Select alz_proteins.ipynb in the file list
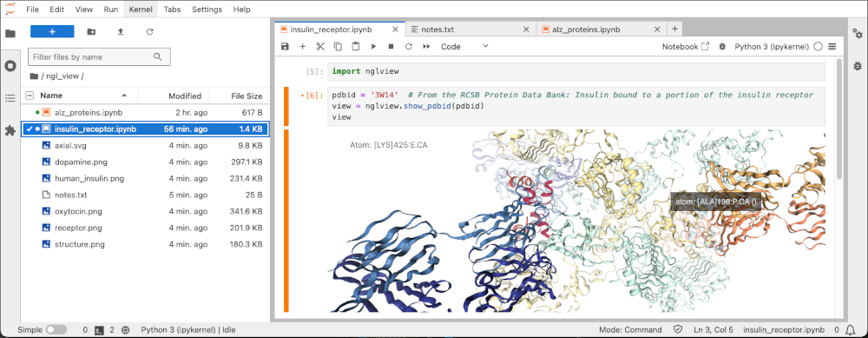 (145, 112)
